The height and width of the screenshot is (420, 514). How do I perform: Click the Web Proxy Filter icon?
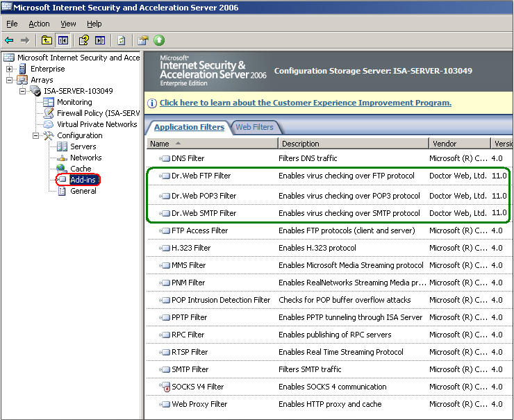[165, 404]
